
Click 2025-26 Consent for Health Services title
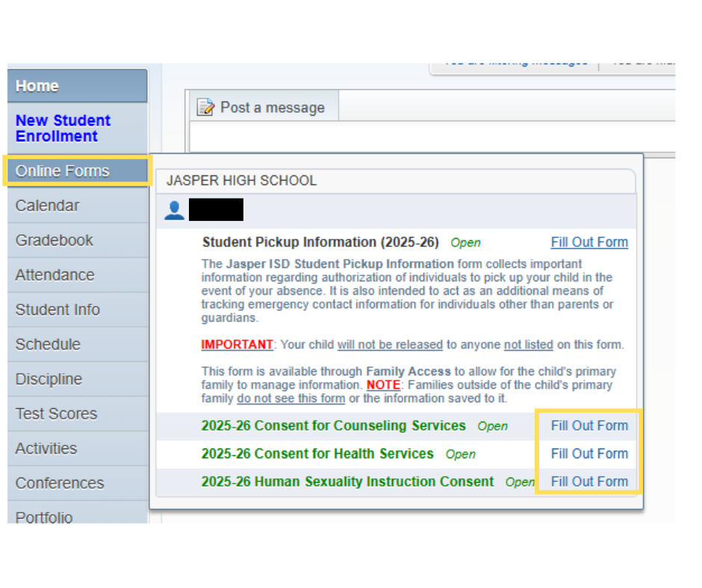click(317, 454)
